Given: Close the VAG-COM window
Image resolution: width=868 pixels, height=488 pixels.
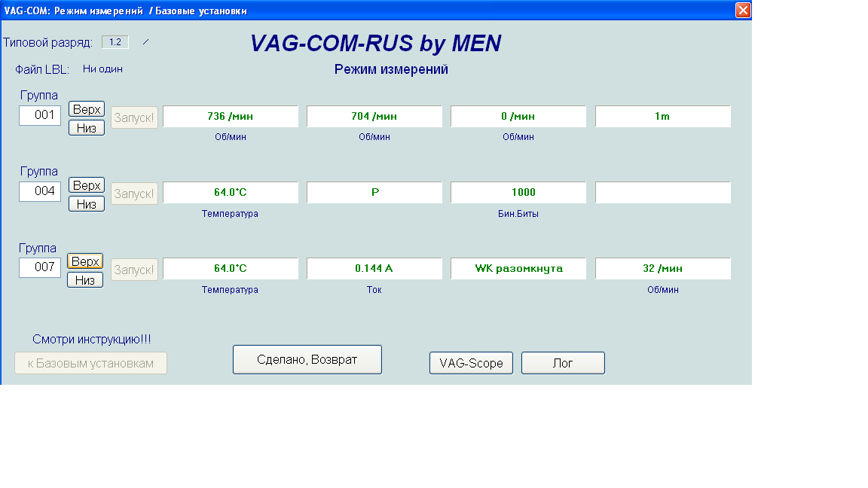Looking at the screenshot, I should click(x=743, y=10).
